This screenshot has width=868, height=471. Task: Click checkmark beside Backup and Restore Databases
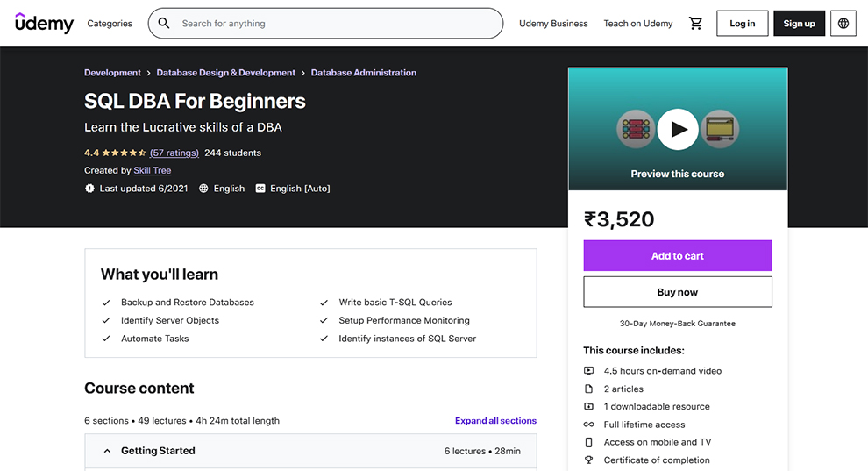(x=106, y=303)
